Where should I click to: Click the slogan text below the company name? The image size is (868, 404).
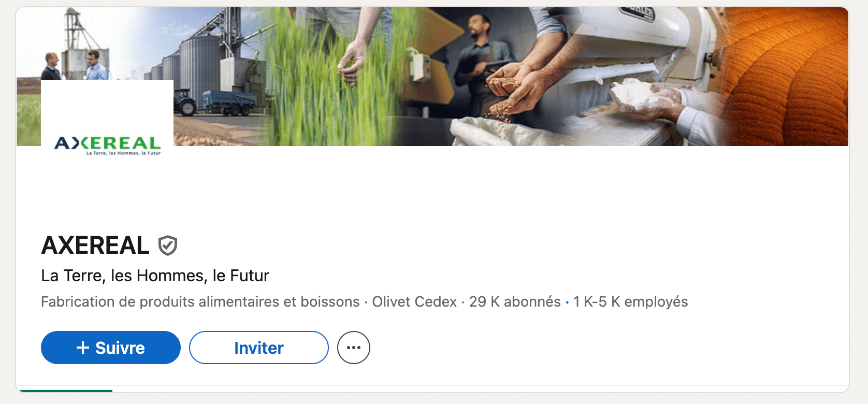coord(155,276)
